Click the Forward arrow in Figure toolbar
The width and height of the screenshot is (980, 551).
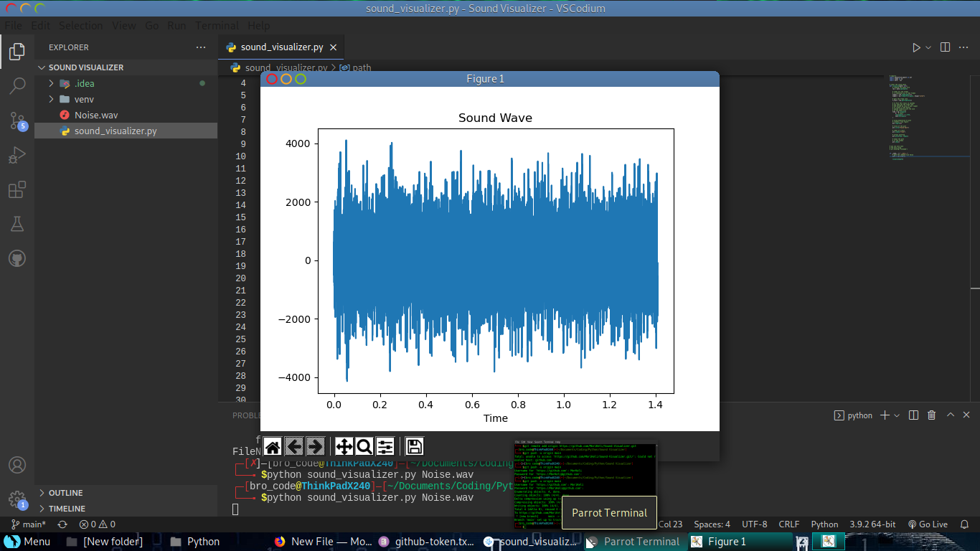coord(316,447)
